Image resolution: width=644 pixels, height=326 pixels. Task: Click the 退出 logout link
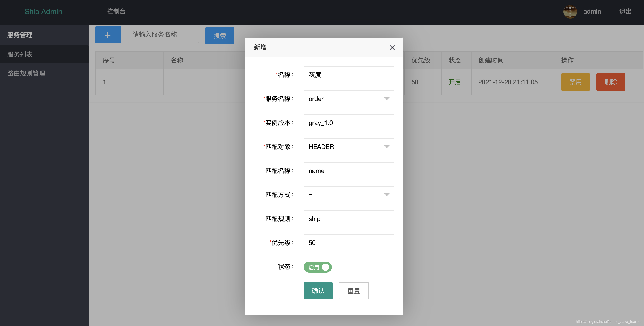625,12
